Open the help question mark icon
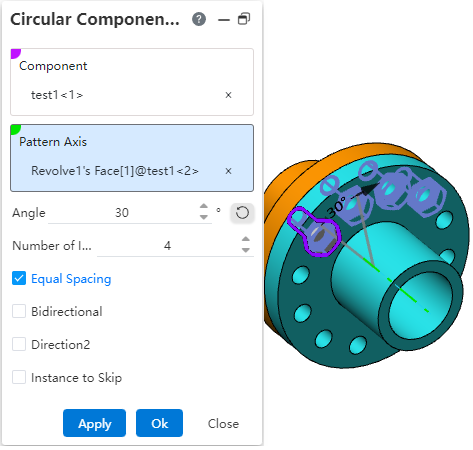The image size is (473, 450). (199, 19)
